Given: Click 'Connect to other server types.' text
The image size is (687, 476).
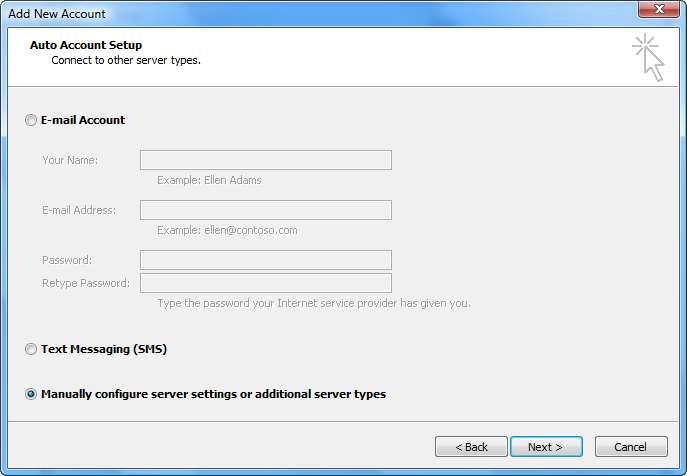Looking at the screenshot, I should pyautogui.click(x=126, y=60).
